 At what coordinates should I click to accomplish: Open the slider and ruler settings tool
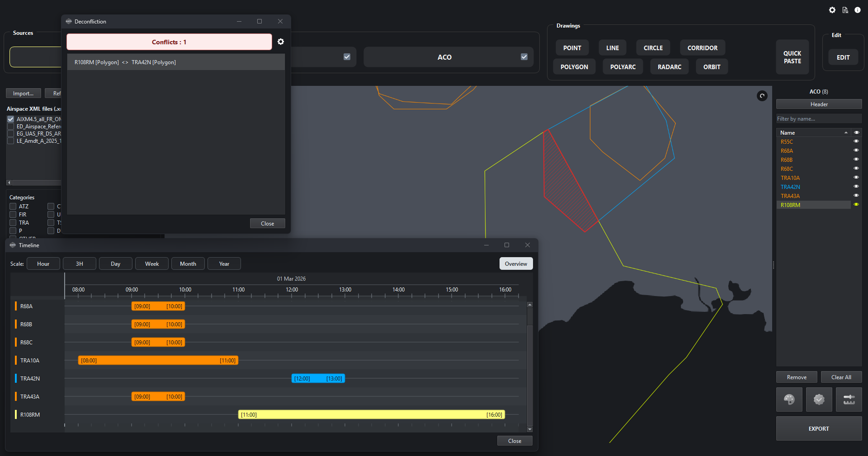849,400
